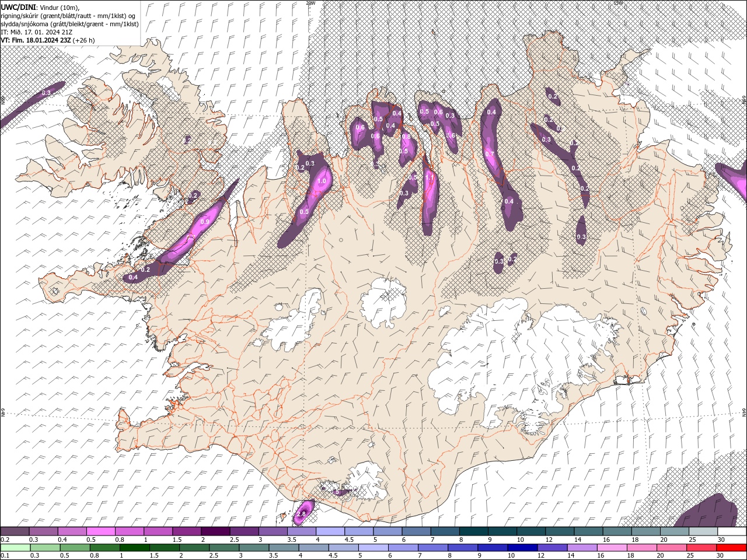The image size is (747, 560).
Task: Click the 64N latitude label on right edge
Action: pos(744,412)
